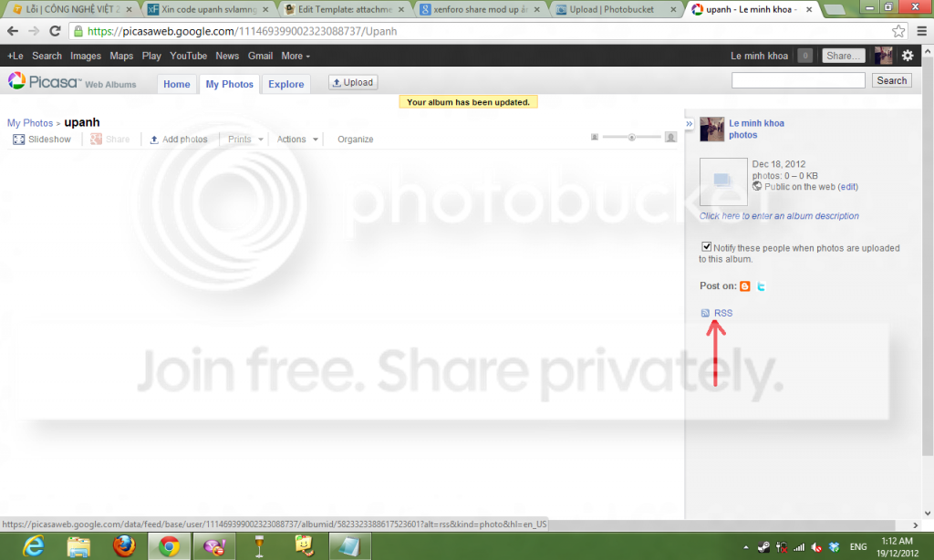Open Images from the Google bar
The image size is (934, 560).
pos(85,56)
